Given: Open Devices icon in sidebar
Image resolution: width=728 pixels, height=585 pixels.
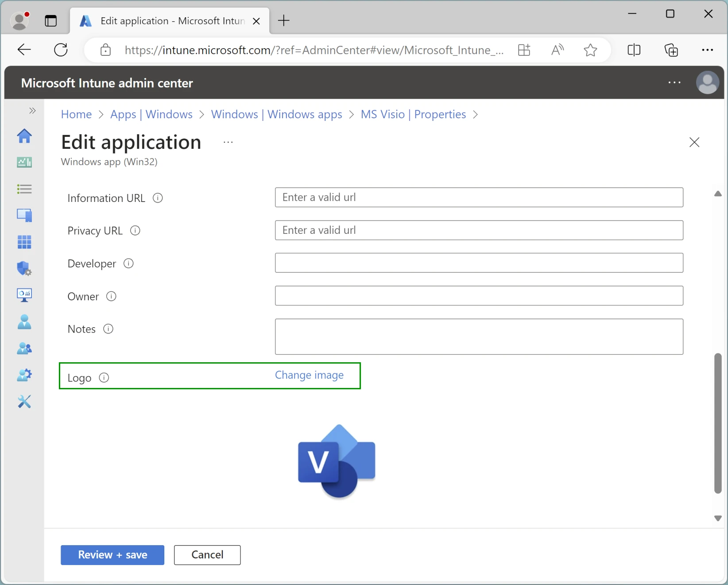Looking at the screenshot, I should tap(24, 216).
